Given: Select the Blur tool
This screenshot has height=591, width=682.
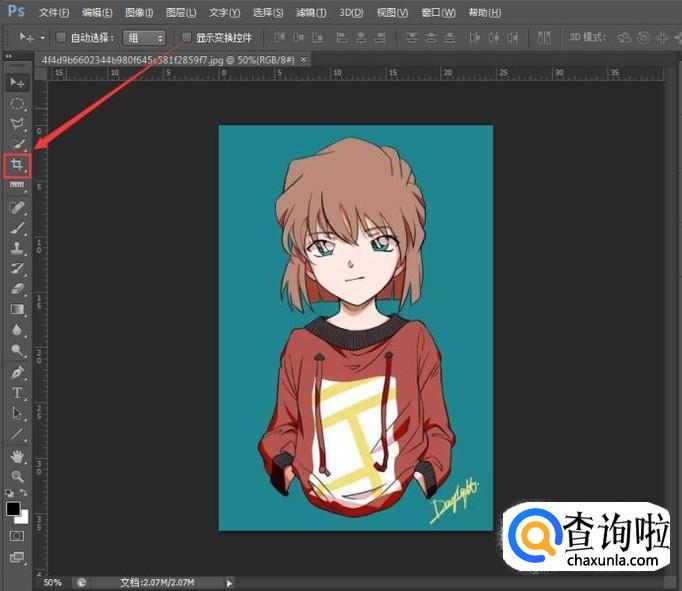Looking at the screenshot, I should (x=17, y=330).
